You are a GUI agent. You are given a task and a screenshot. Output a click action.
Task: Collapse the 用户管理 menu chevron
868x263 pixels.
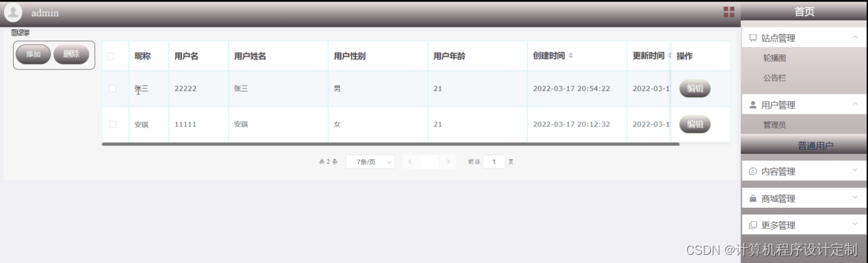(x=855, y=105)
